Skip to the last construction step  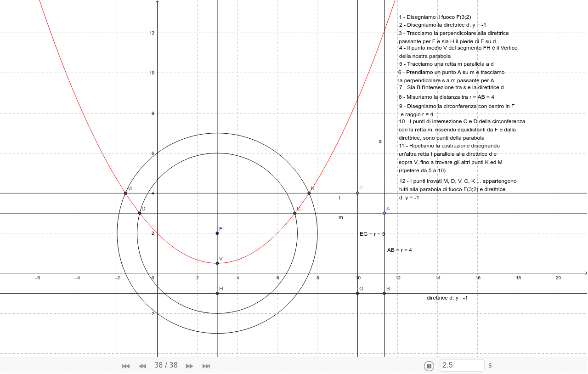206,366
